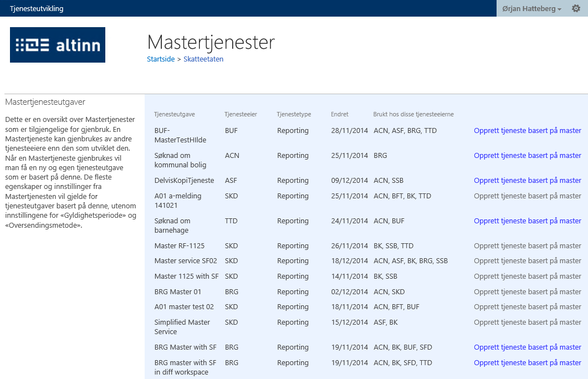
Task: Select the BUF-MasterTestHIlde service name
Action: click(x=180, y=135)
